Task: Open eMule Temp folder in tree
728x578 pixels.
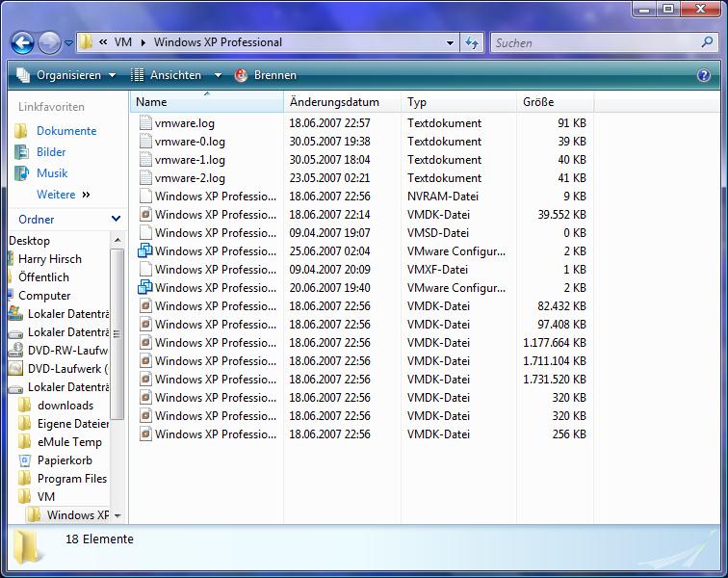Action: 69,442
